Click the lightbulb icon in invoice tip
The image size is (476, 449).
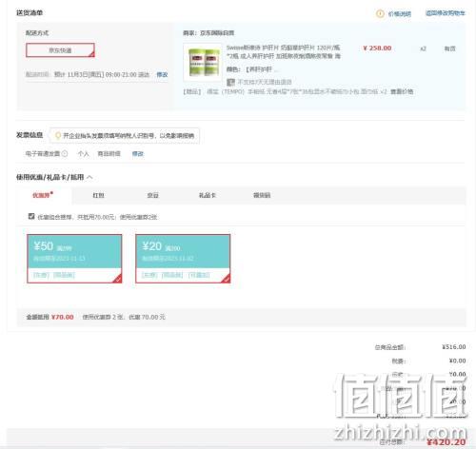click(58, 136)
